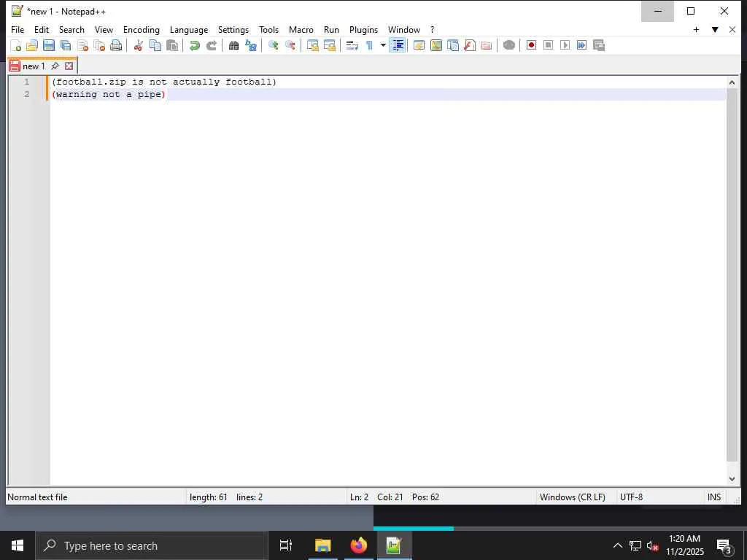Open the Document List panel icon

[x=452, y=45]
